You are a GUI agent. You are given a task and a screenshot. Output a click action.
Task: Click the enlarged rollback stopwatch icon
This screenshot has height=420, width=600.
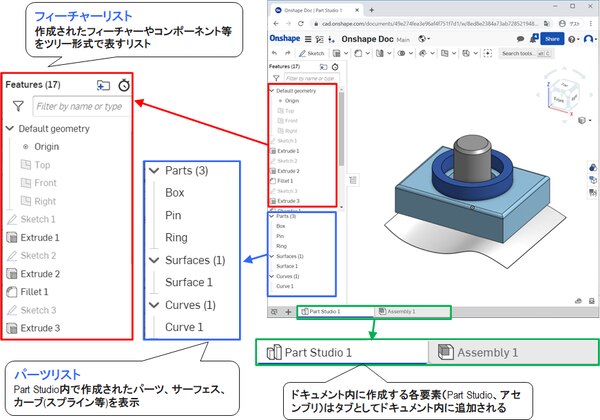point(124,85)
